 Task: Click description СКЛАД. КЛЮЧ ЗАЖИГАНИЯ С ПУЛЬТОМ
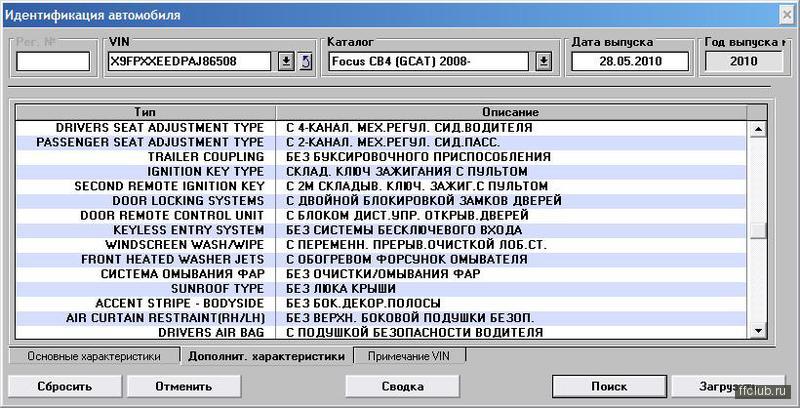click(407, 171)
